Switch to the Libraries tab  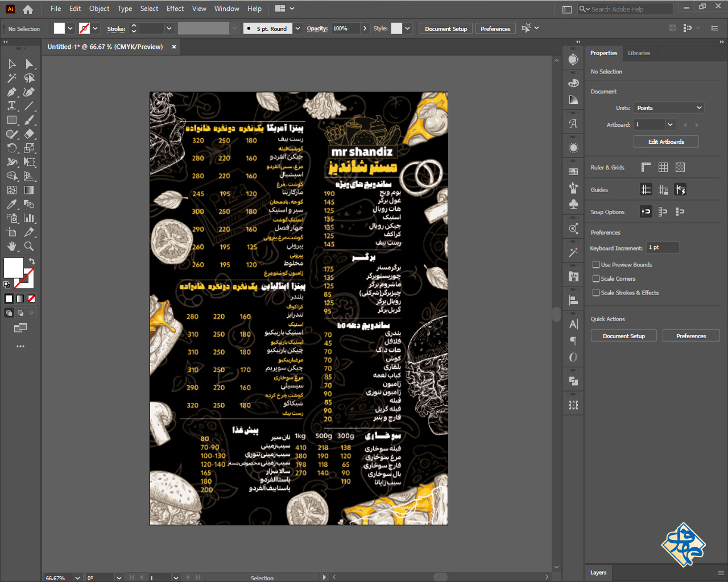[x=639, y=53]
